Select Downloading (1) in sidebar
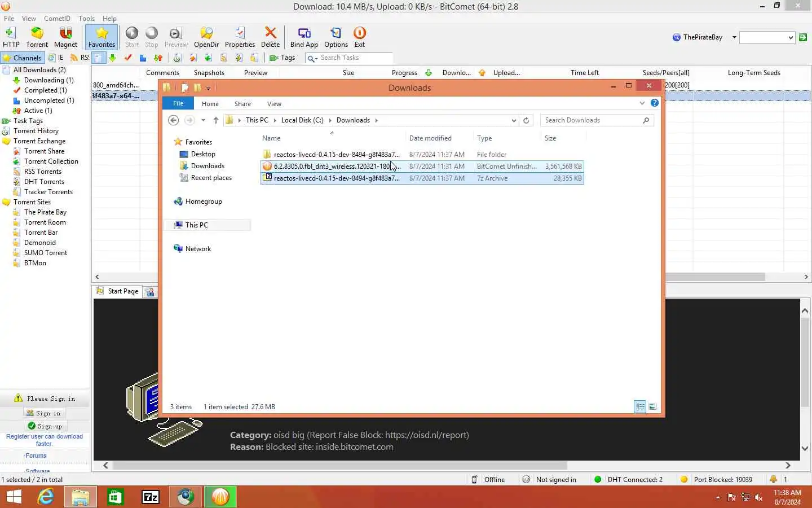 click(x=48, y=80)
